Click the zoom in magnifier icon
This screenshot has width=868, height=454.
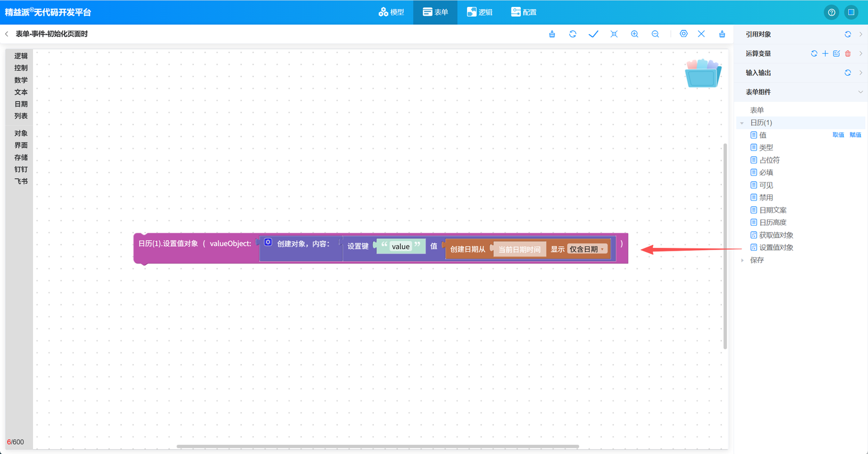pyautogui.click(x=634, y=34)
